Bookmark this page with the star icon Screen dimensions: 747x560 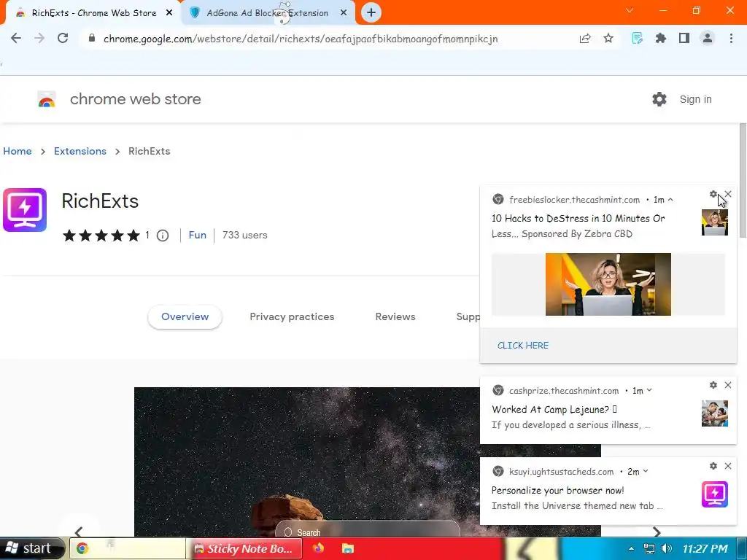pyautogui.click(x=608, y=39)
